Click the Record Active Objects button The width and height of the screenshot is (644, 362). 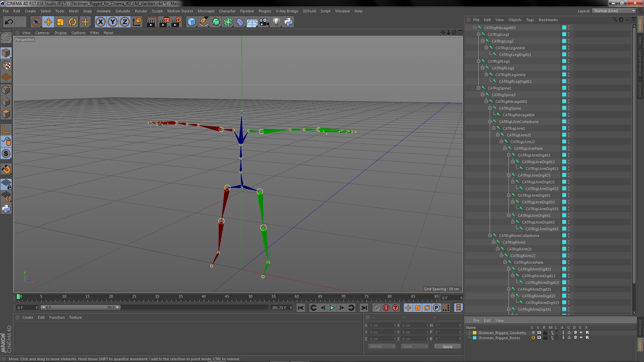click(x=377, y=308)
